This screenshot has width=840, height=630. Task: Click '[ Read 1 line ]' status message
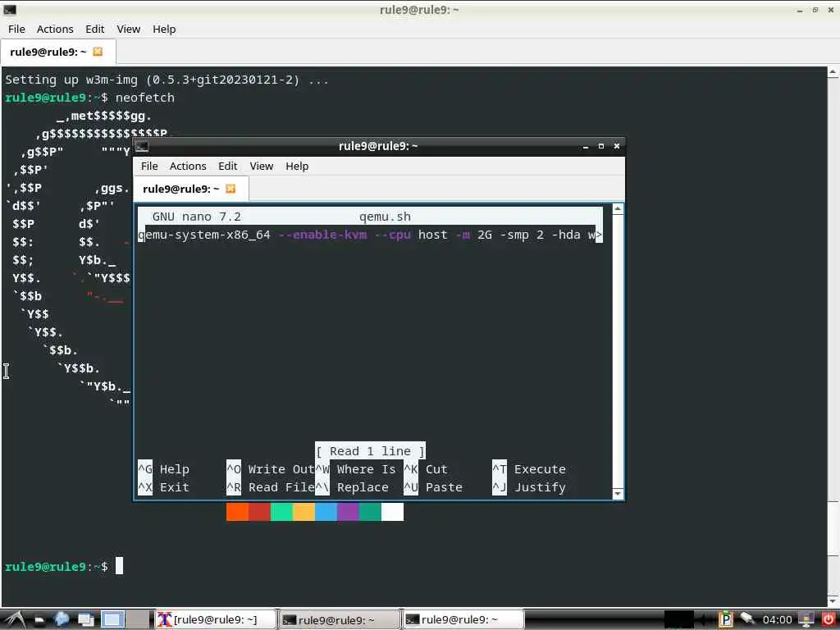point(370,451)
